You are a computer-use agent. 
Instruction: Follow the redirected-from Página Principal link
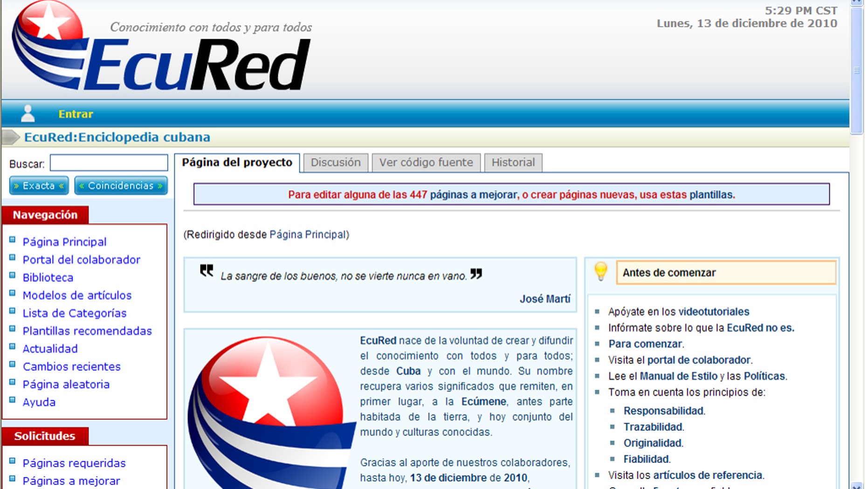pyautogui.click(x=308, y=234)
